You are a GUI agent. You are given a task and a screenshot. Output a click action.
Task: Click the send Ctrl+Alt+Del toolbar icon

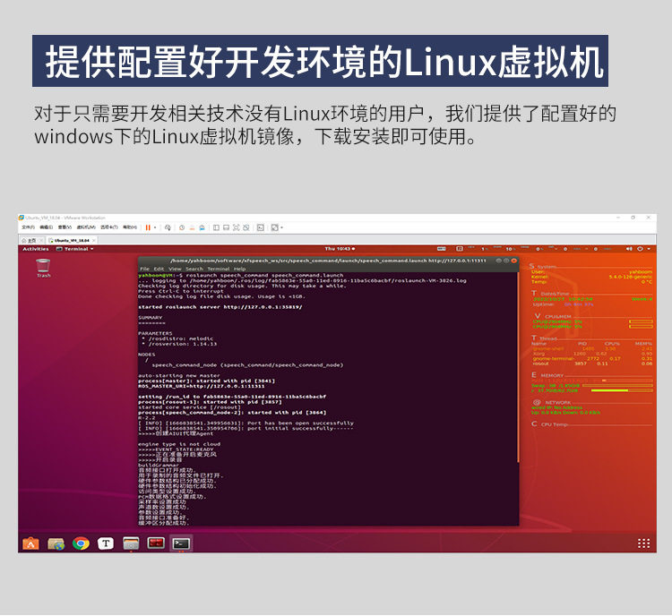[x=168, y=227]
